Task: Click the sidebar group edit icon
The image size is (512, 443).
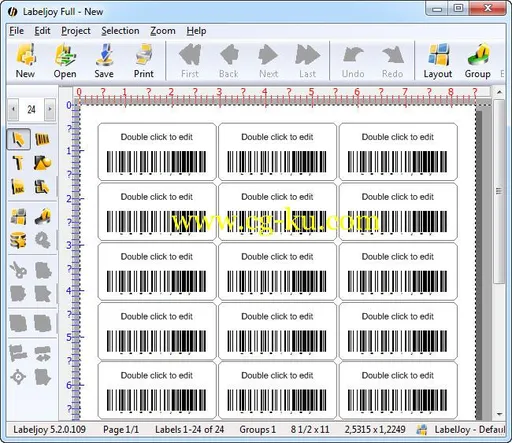Action: point(42,217)
